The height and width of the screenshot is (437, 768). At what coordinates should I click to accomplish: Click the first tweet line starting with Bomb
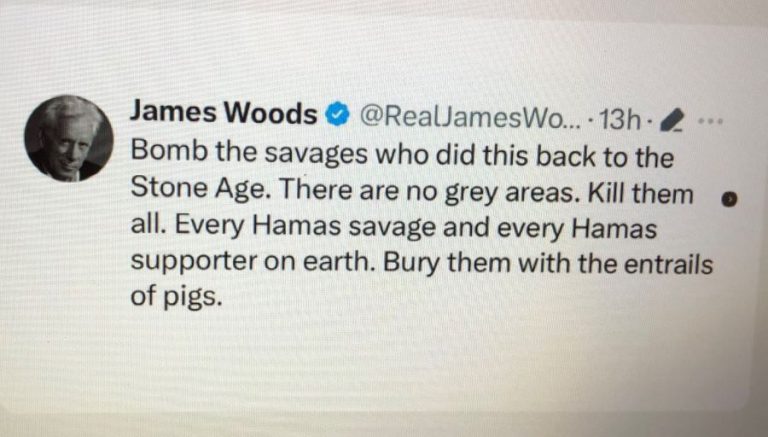coord(402,154)
